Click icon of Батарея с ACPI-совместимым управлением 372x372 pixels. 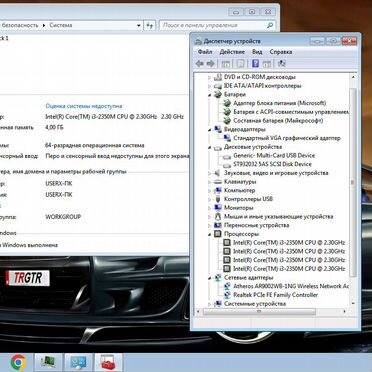coord(227,112)
